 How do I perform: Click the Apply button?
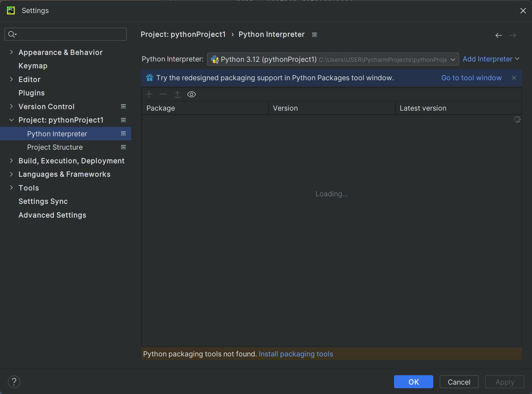[505, 382]
